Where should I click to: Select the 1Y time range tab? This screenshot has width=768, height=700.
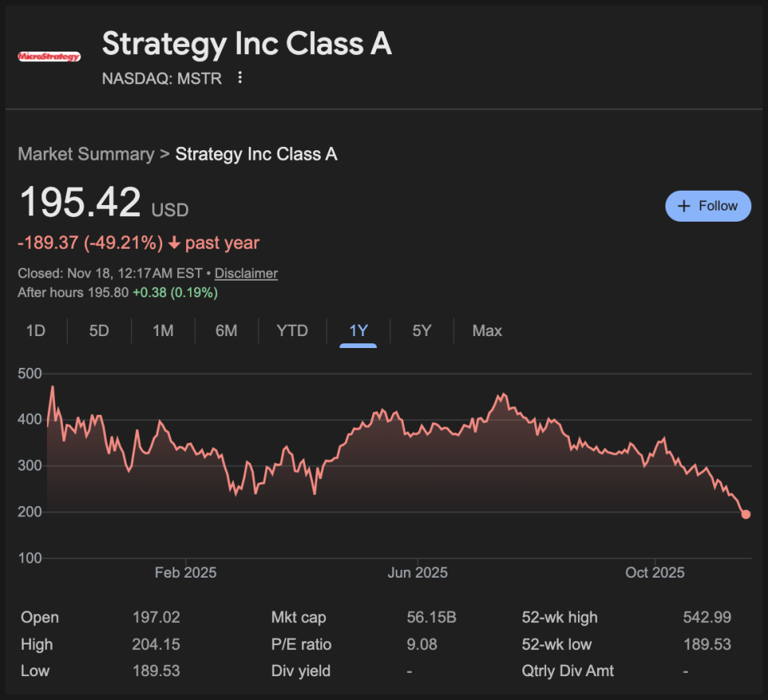point(359,331)
